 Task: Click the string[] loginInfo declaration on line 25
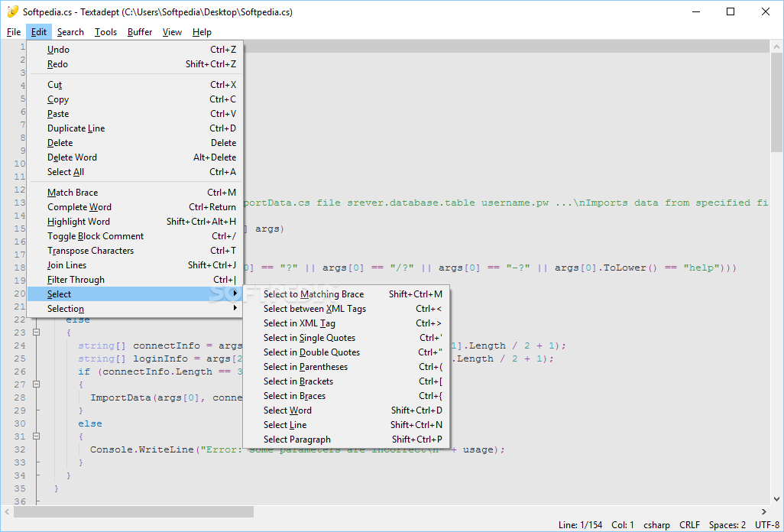133,358
